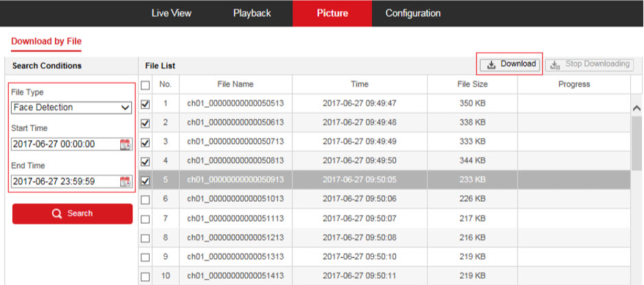Viewport: 644px width, 285px height.
Task: Select the Download by File tab
Action: click(x=46, y=41)
